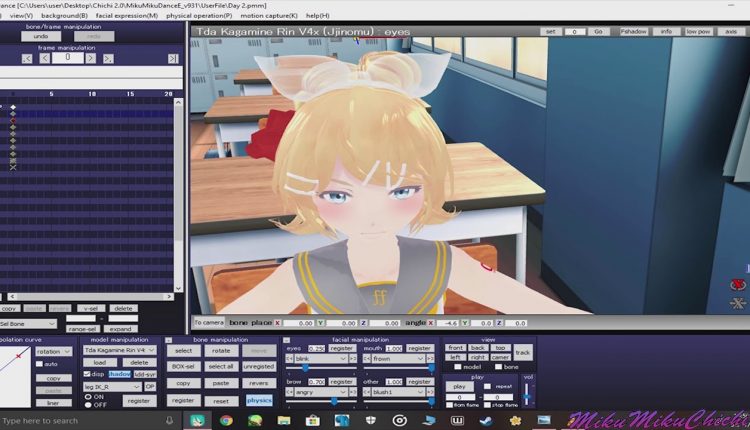Open Microsoft Store from the taskbar
This screenshot has height=430, width=750.
click(313, 420)
